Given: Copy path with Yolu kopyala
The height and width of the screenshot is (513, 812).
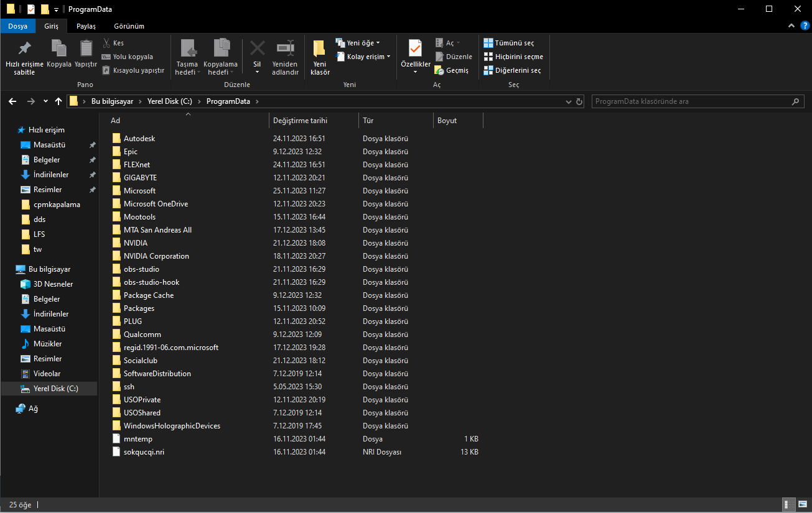Looking at the screenshot, I should pos(128,57).
